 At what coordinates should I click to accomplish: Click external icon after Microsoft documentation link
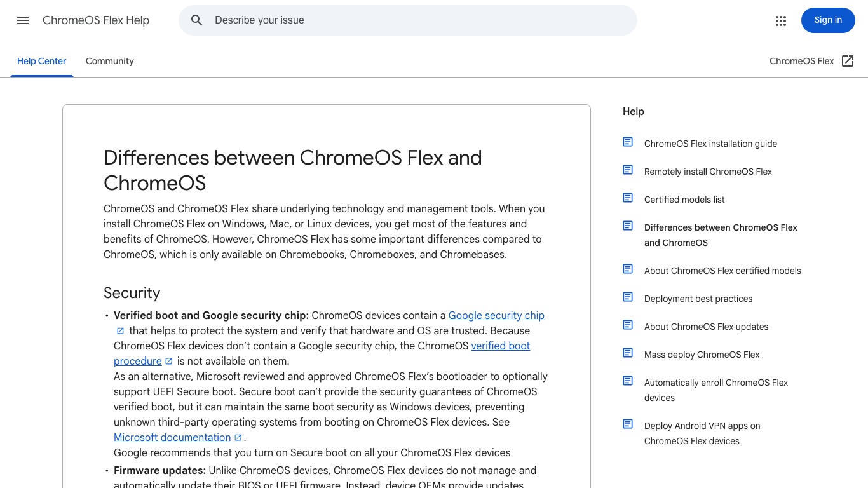click(238, 438)
